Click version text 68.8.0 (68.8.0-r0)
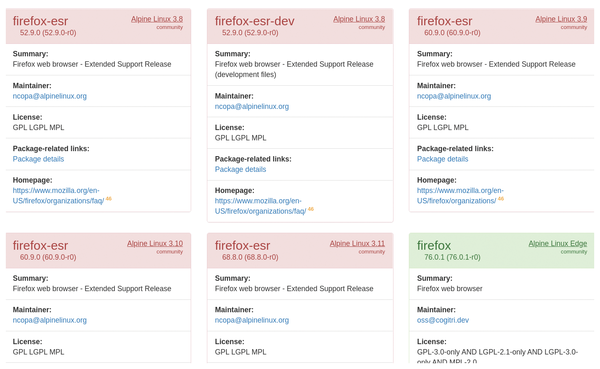The width and height of the screenshot is (600, 369). [x=250, y=257]
